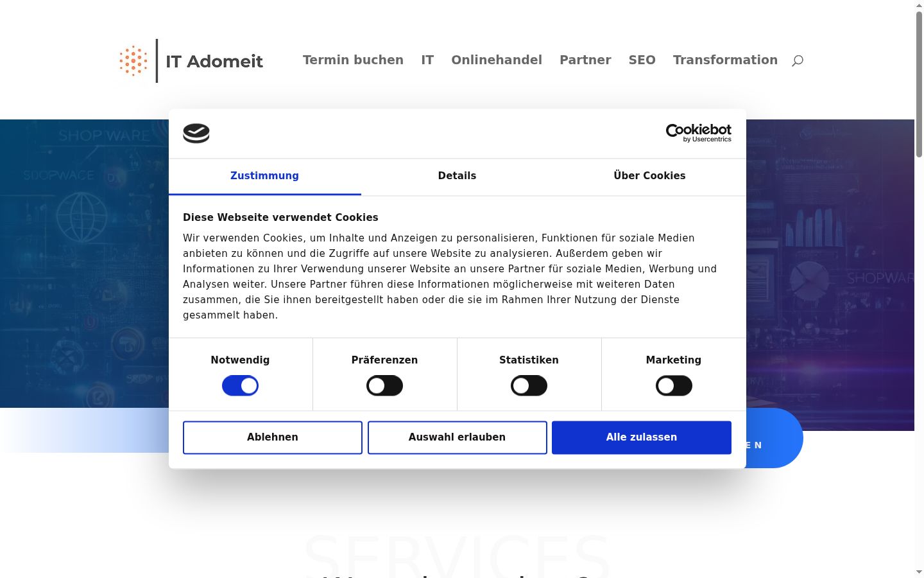The width and height of the screenshot is (924, 578).
Task: Open the Termin buchen menu item
Action: (x=353, y=60)
